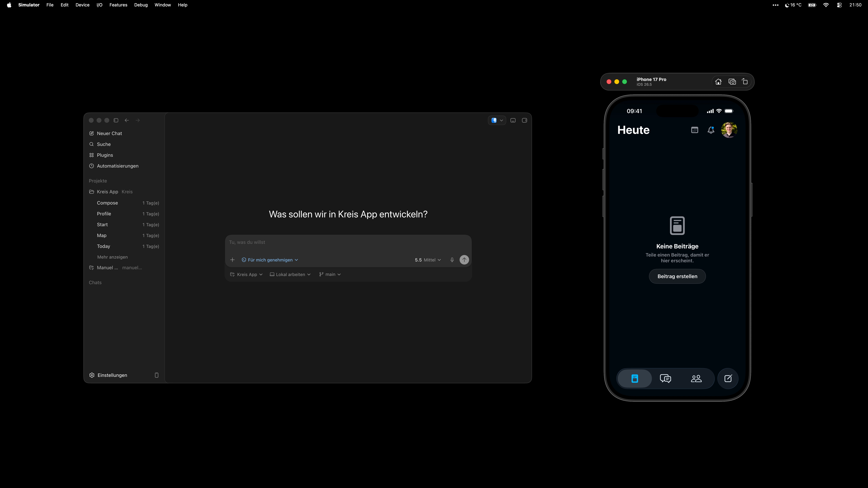Open the Features menu
This screenshot has width=868, height=488.
pos(118,5)
